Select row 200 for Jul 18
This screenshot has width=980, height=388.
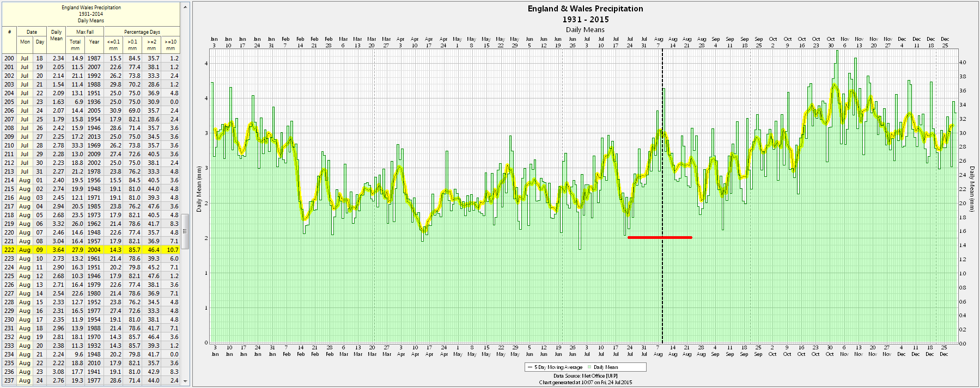pyautogui.click(x=90, y=58)
